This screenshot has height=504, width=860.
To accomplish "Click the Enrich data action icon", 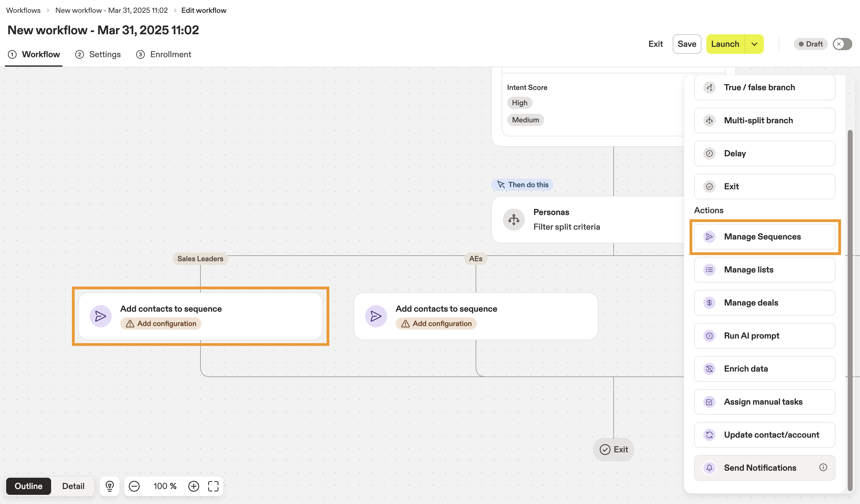I will pyautogui.click(x=709, y=369).
